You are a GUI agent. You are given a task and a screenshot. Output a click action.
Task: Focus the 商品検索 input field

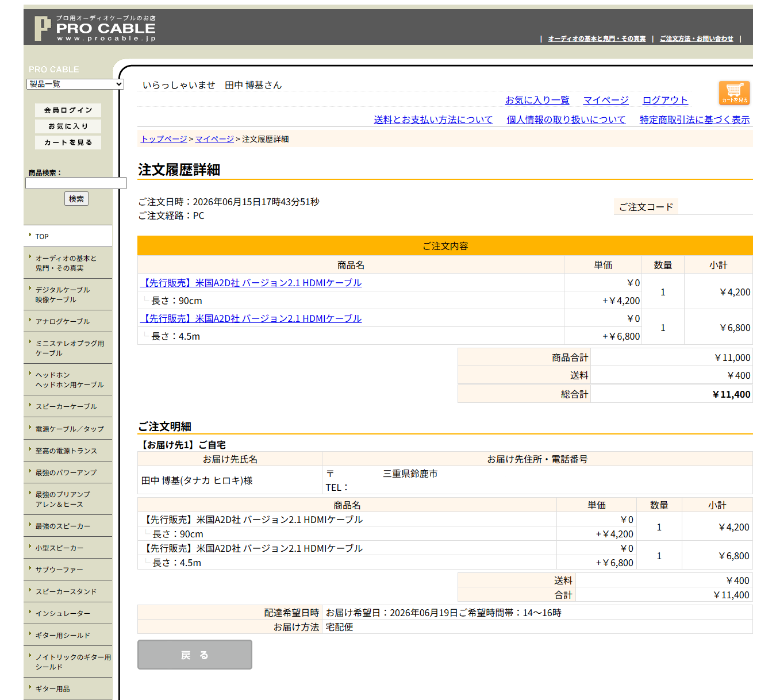click(x=76, y=183)
